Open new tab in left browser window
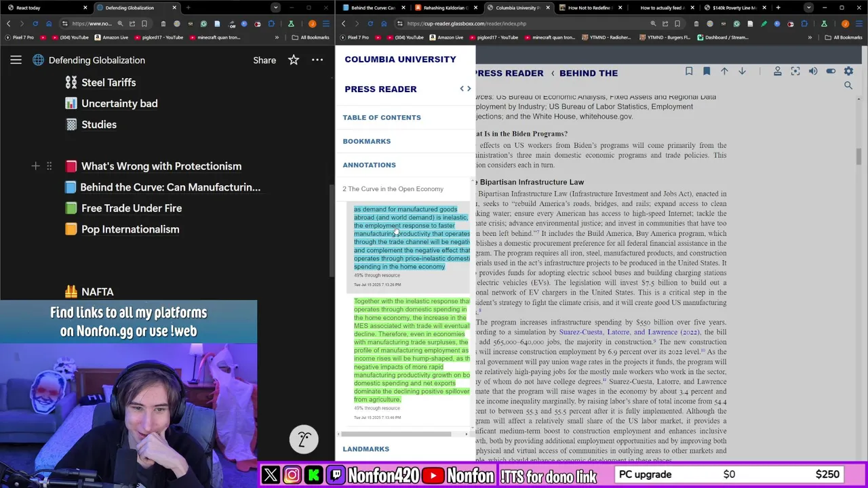The height and width of the screenshot is (488, 868). (188, 7)
